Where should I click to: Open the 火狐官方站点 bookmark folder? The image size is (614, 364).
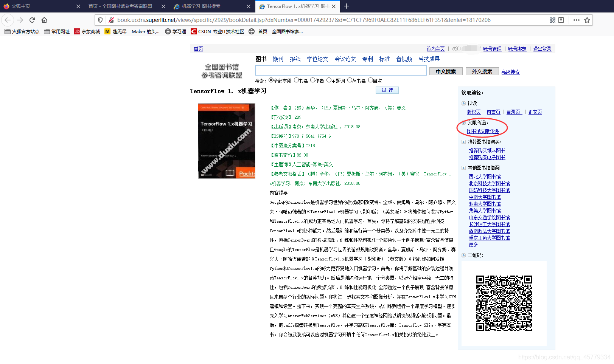point(22,32)
